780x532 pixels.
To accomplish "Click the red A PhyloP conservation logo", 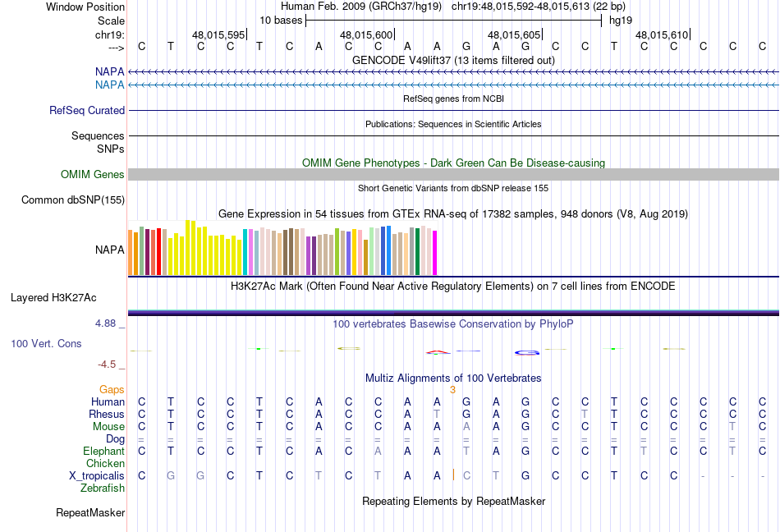I will pos(438,352).
